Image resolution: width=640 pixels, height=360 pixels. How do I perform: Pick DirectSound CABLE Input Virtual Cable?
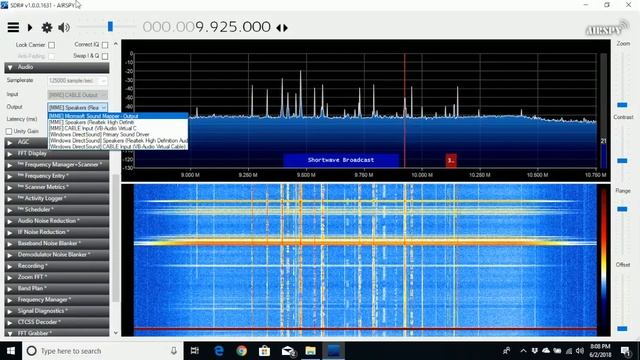(118, 146)
